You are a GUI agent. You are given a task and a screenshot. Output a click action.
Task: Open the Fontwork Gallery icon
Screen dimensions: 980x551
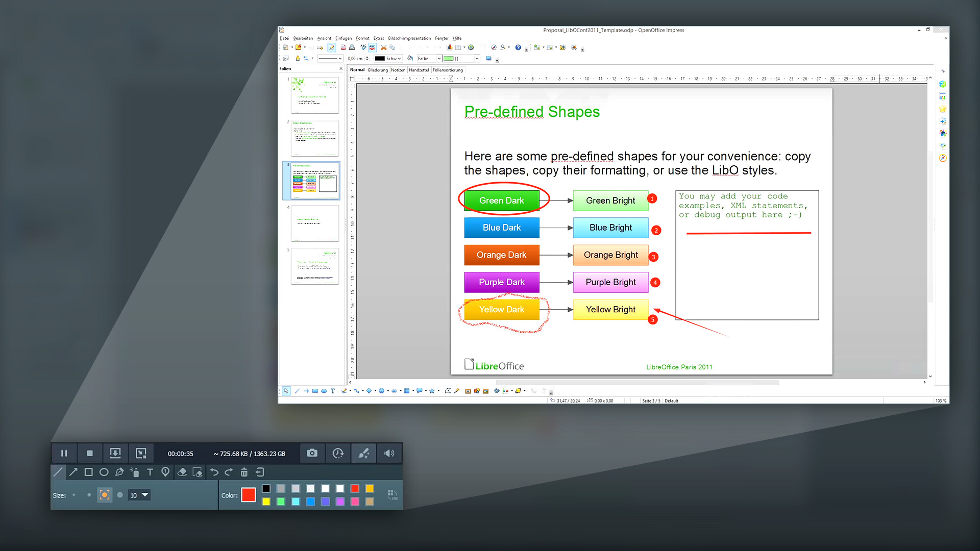(x=468, y=391)
